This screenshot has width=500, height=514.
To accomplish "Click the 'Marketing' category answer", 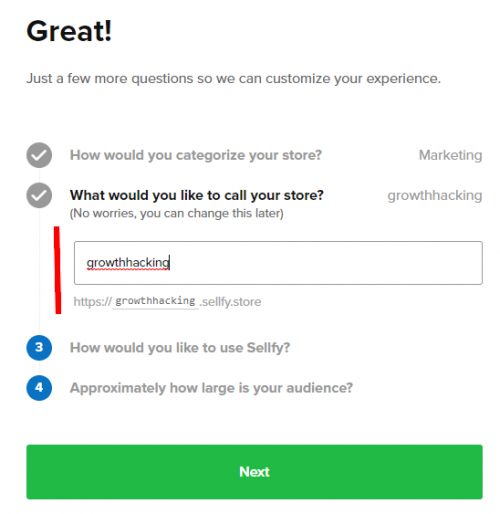I will (450, 155).
